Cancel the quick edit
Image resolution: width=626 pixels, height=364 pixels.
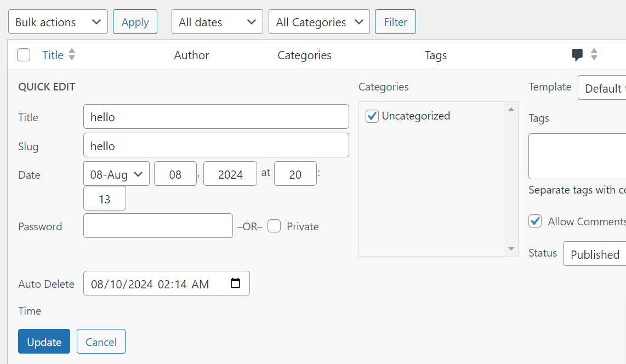coord(101,342)
